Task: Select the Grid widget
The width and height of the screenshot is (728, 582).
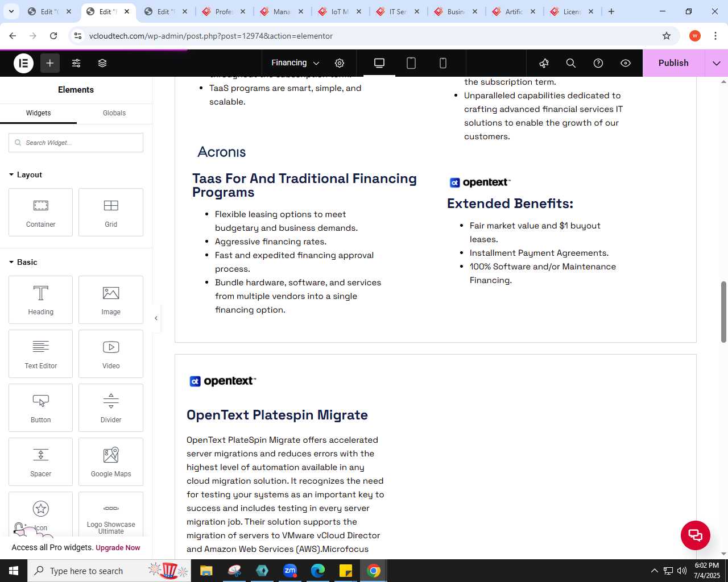Action: pos(111,213)
